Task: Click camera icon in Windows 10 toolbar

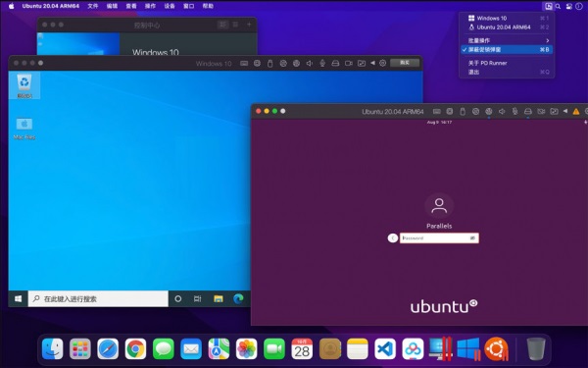Action: 348,63
